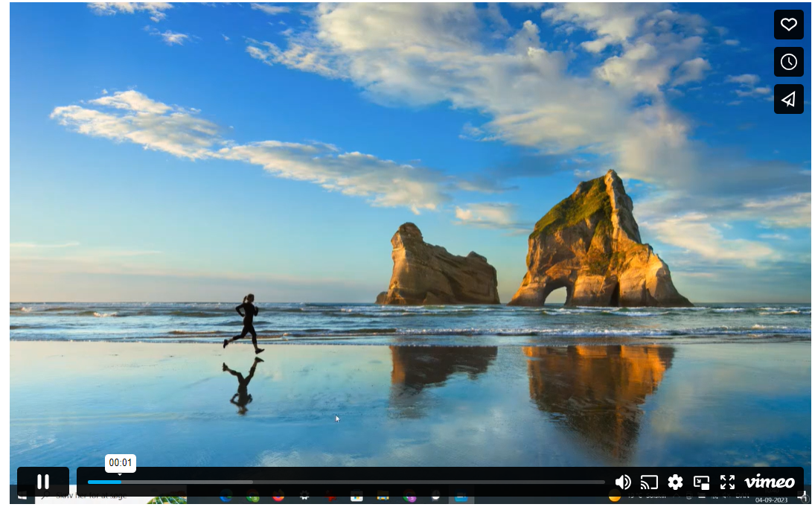Open the taskbar date 04-09-2023

tap(771, 500)
